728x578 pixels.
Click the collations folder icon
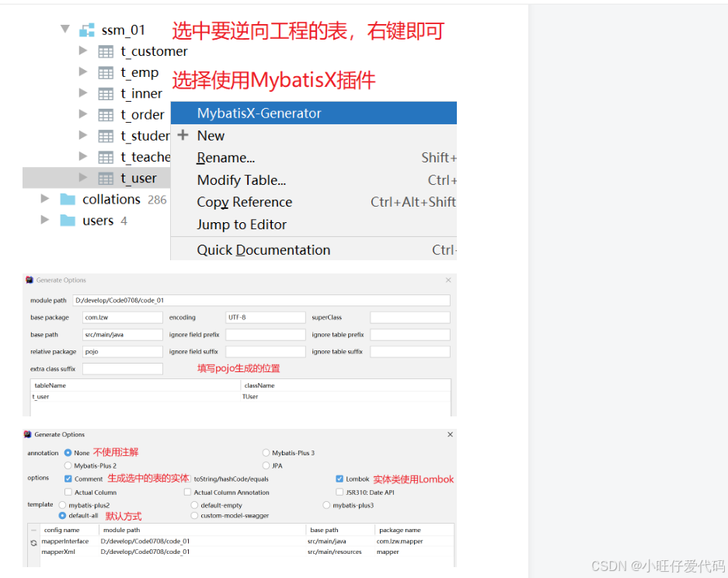(68, 199)
